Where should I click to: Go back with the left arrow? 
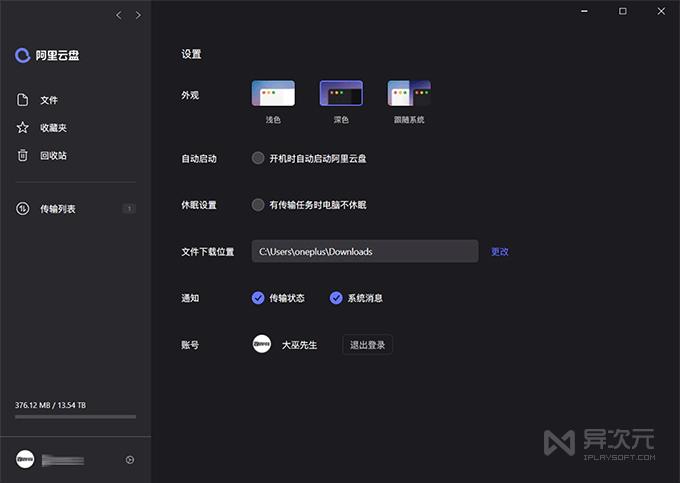[x=119, y=15]
